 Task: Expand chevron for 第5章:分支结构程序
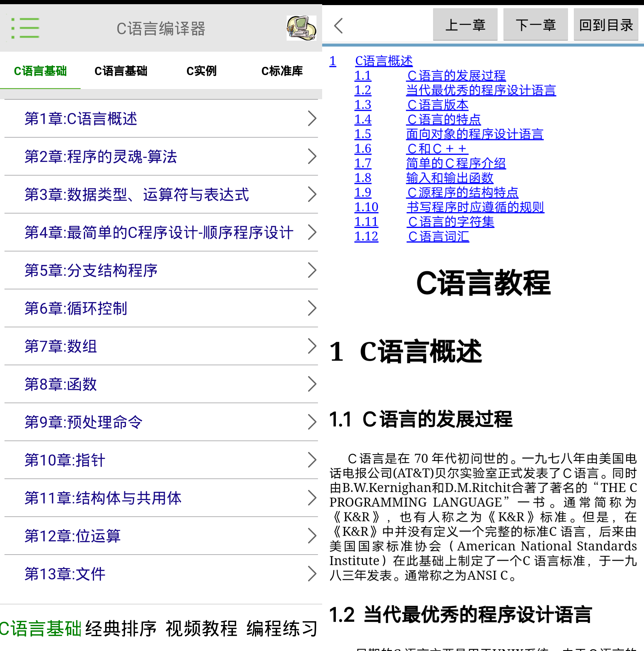[312, 270]
